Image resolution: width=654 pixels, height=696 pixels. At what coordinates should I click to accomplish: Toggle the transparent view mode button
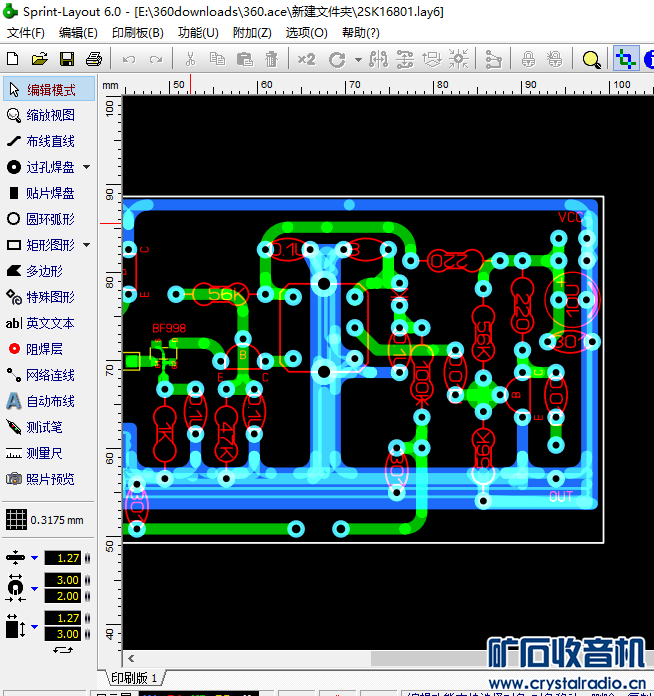(x=626, y=58)
